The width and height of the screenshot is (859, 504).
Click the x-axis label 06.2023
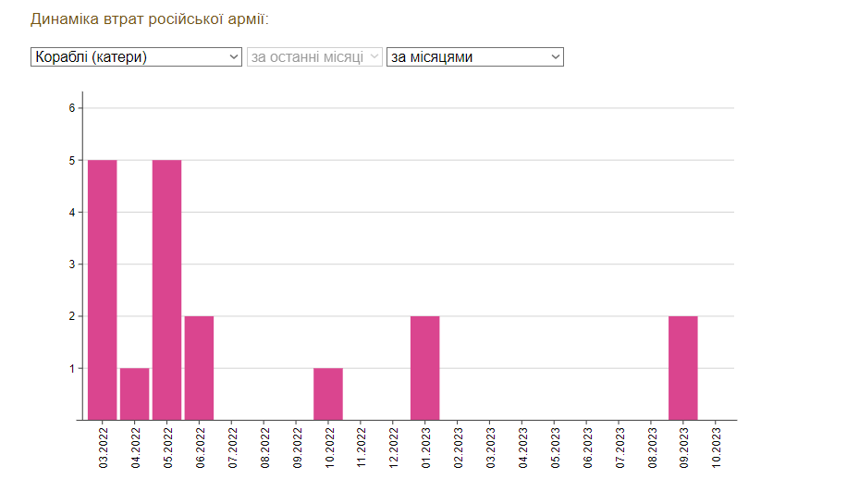[x=588, y=449]
